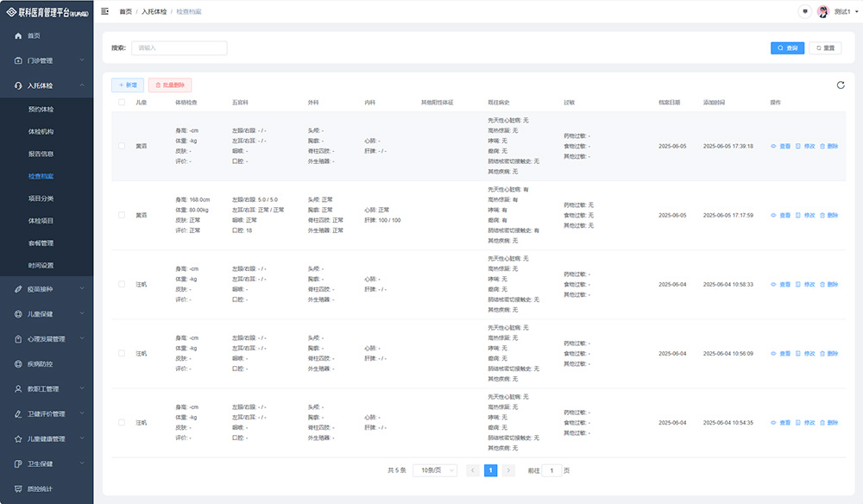Screen dimensions: 863x504
Task: Open the 10条/页 page size dropdown
Action: click(x=435, y=470)
